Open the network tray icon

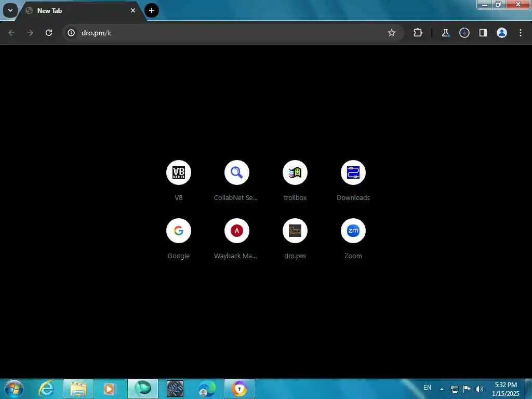[454, 389]
